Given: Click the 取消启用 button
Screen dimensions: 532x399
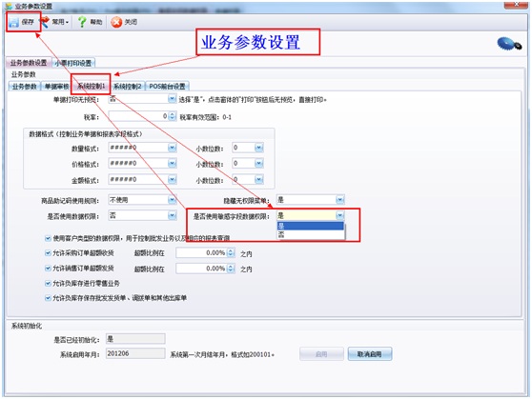Looking at the screenshot, I should [x=370, y=354].
